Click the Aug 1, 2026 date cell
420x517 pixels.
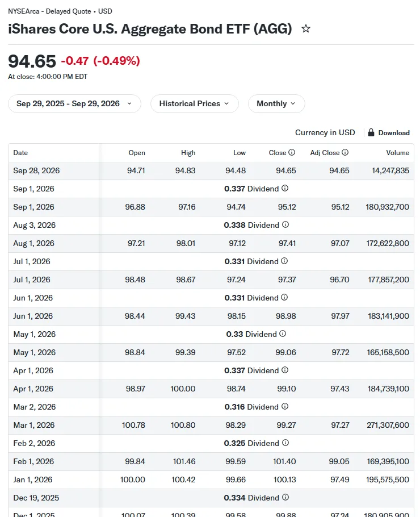[x=33, y=243]
